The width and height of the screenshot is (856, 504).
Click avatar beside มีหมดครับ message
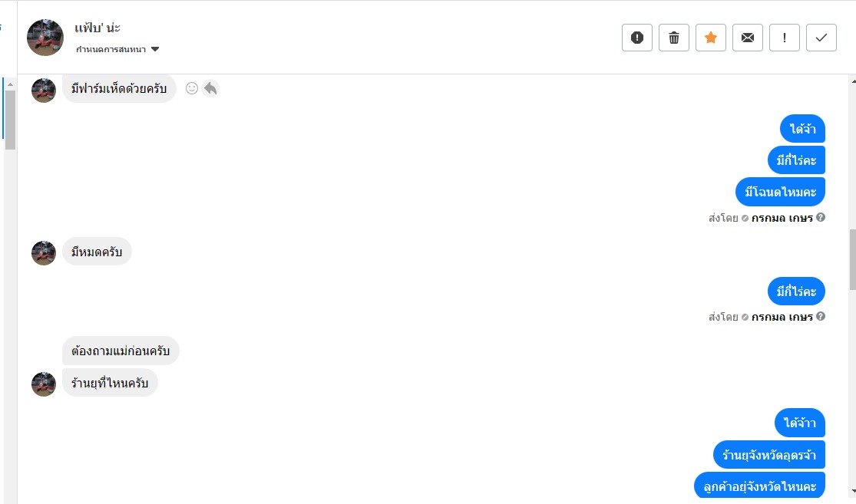(44, 252)
